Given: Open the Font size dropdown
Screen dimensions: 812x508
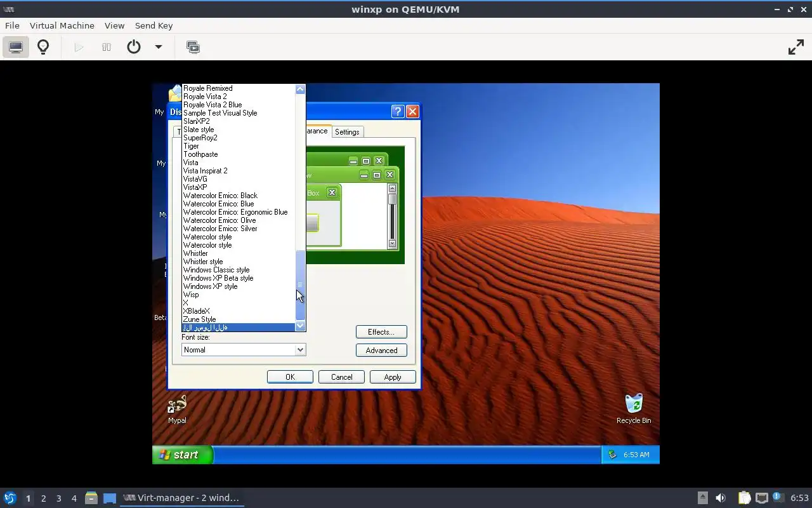Looking at the screenshot, I should coord(244,350).
